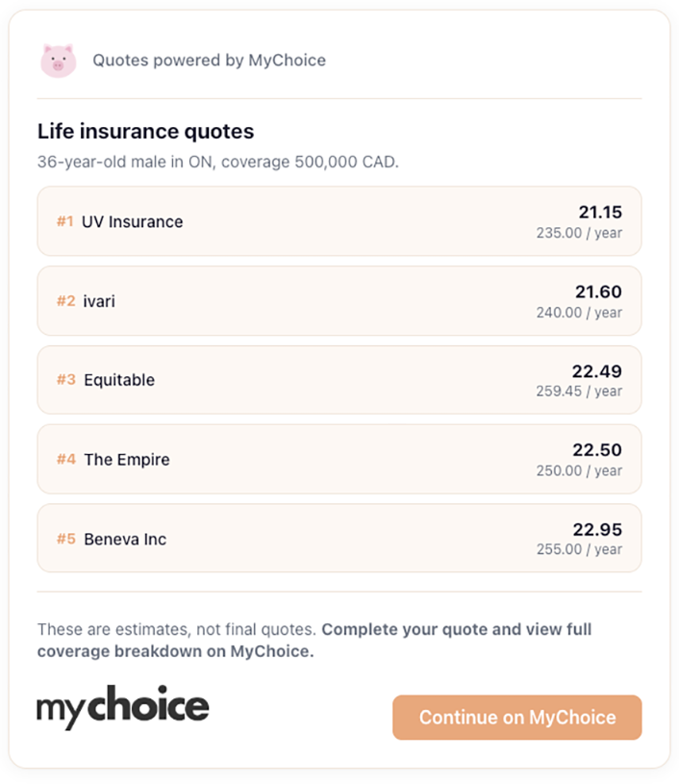Click the Life insurance quotes heading

[x=145, y=132]
